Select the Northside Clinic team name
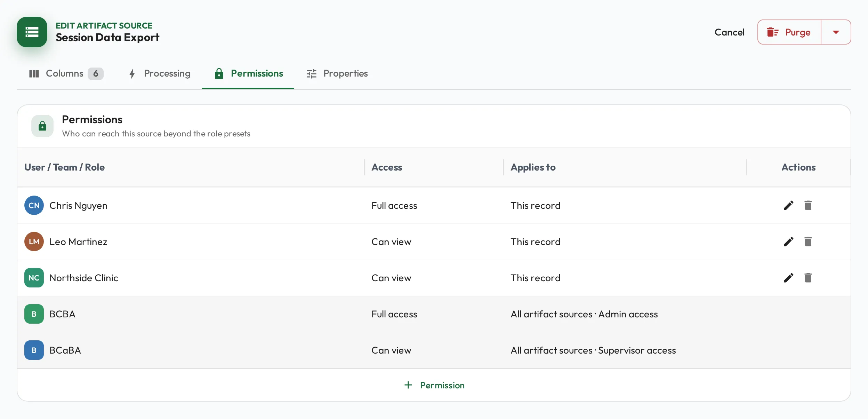The width and height of the screenshot is (868, 419). tap(84, 278)
